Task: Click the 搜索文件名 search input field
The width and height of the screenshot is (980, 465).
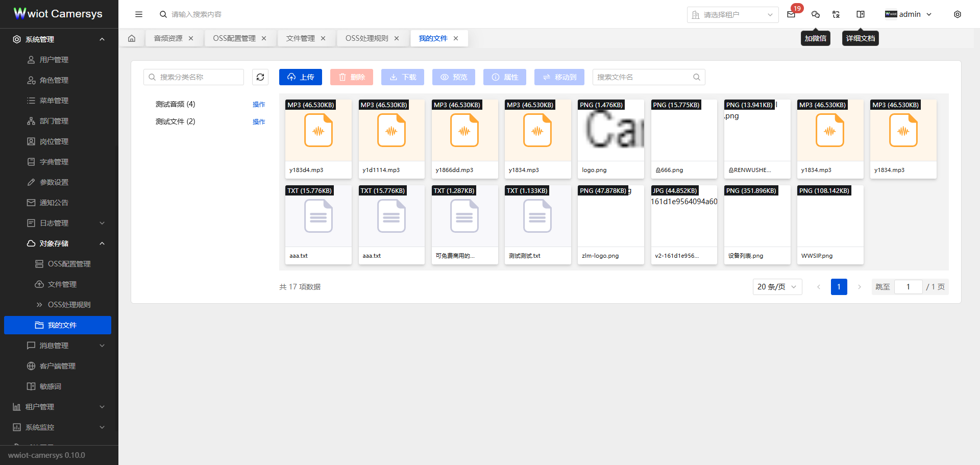Action: click(x=643, y=77)
